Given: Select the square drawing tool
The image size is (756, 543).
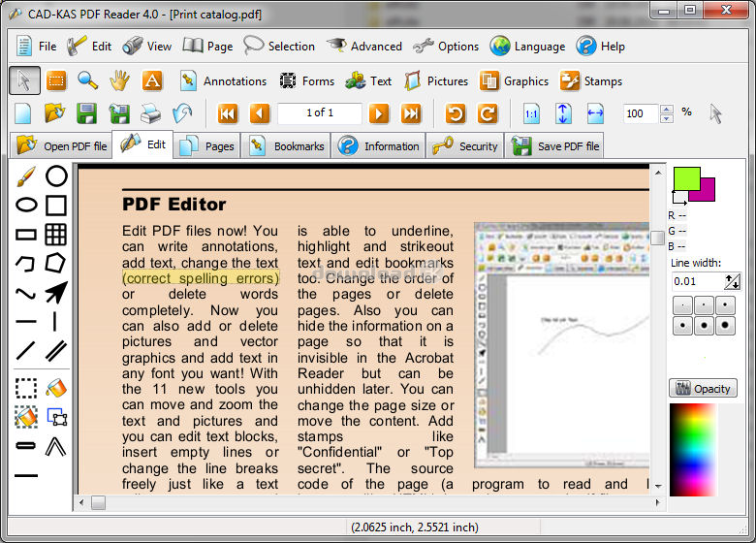Looking at the screenshot, I should coord(56,206).
